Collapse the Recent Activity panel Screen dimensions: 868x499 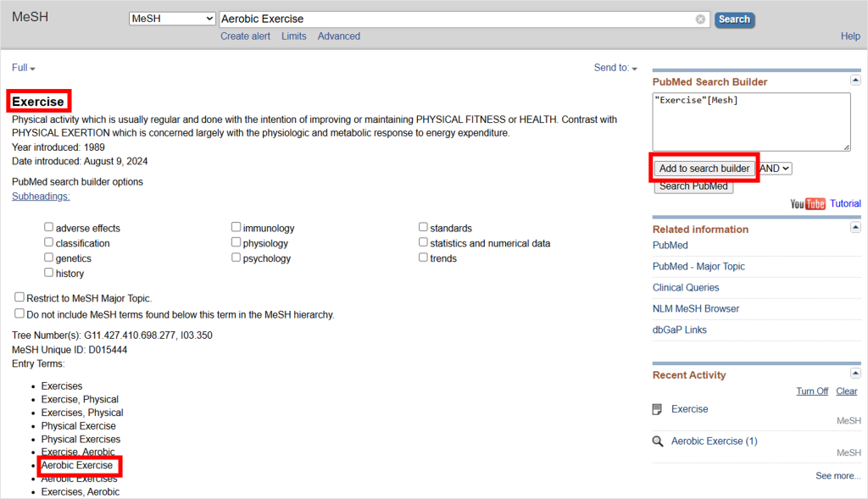(855, 374)
